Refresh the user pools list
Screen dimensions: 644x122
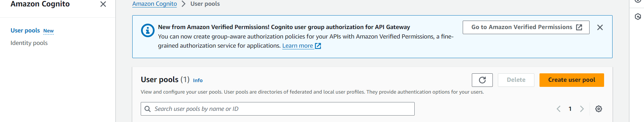point(482,80)
